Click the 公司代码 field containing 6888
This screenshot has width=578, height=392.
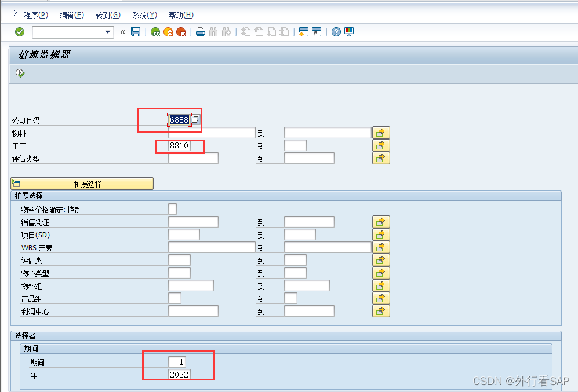click(179, 120)
